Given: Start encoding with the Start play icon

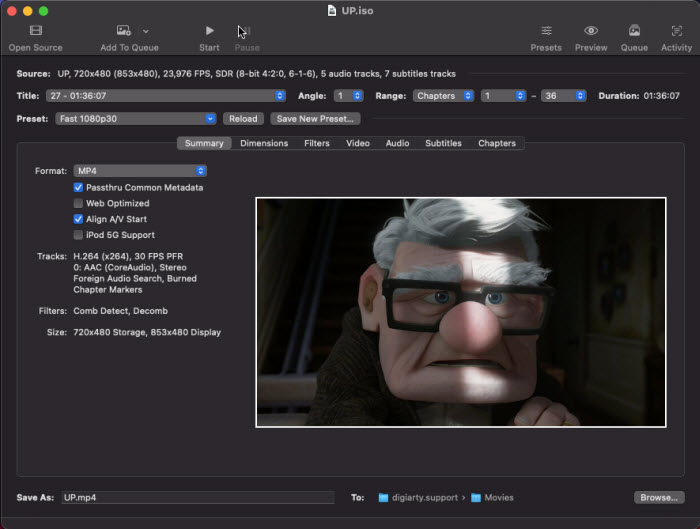Looking at the screenshot, I should tap(209, 30).
